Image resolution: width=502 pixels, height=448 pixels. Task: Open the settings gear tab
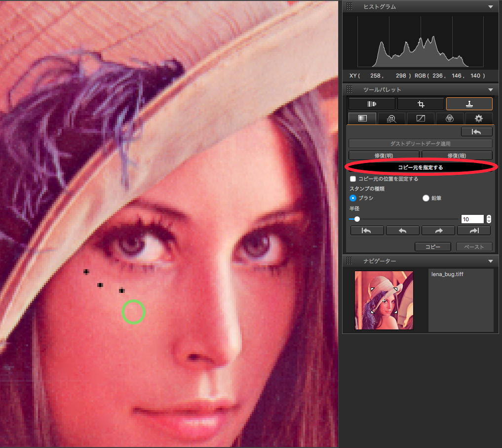(x=479, y=119)
